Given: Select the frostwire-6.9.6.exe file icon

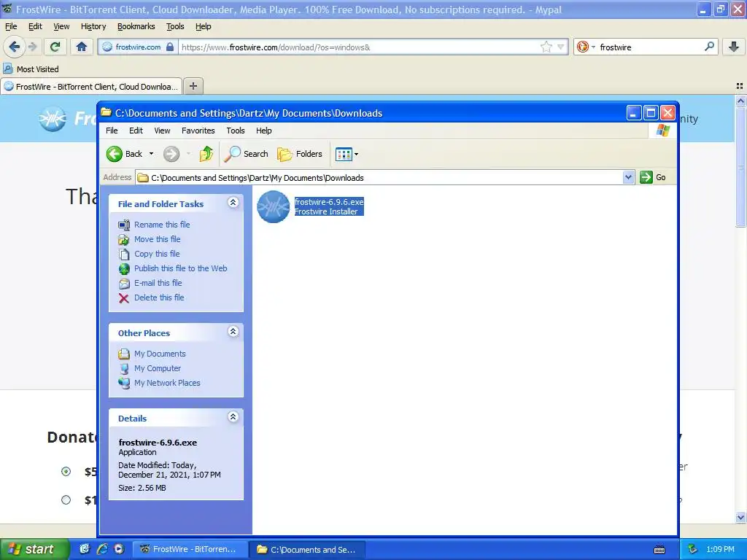Looking at the screenshot, I should coord(274,206).
